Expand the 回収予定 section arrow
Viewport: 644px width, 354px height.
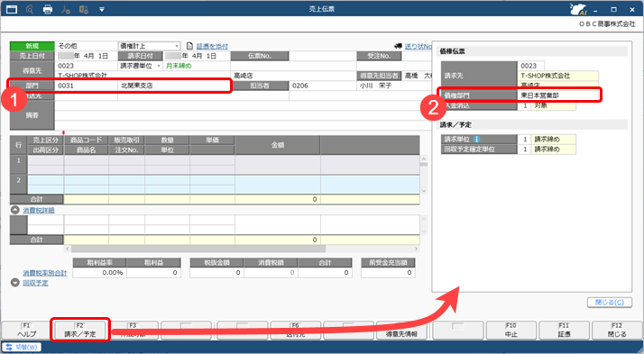(x=15, y=283)
